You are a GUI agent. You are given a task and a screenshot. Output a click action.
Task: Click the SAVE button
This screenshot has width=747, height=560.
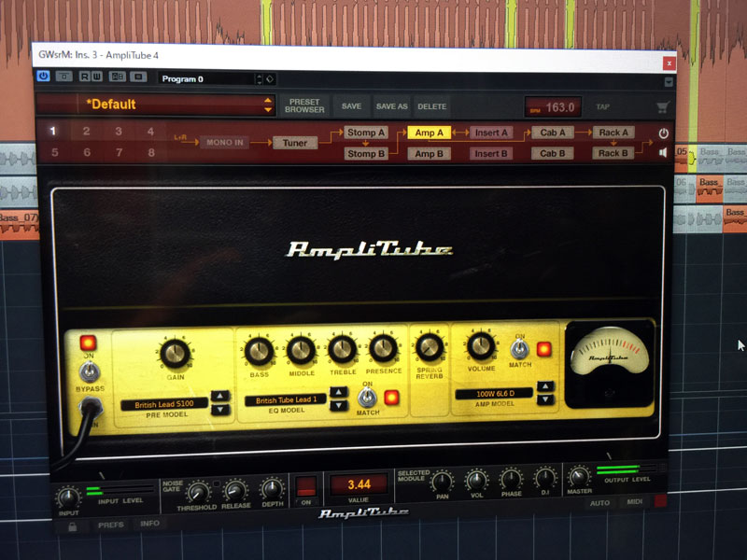[x=351, y=106]
